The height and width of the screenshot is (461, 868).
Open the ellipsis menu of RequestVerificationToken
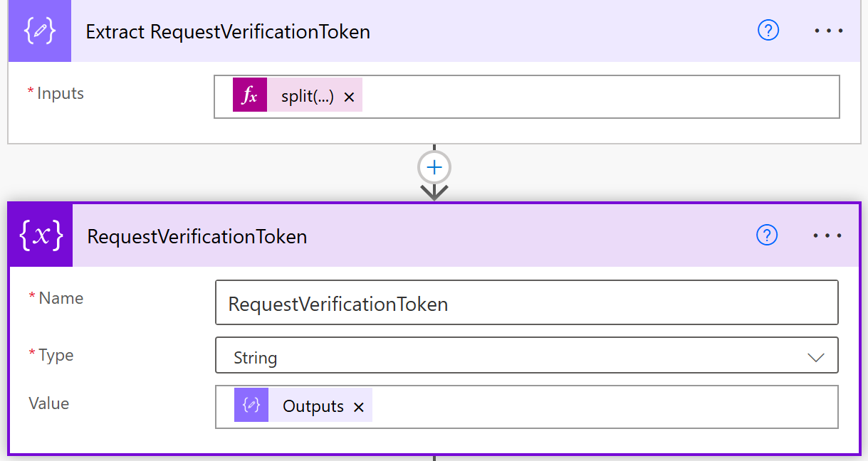coord(828,235)
